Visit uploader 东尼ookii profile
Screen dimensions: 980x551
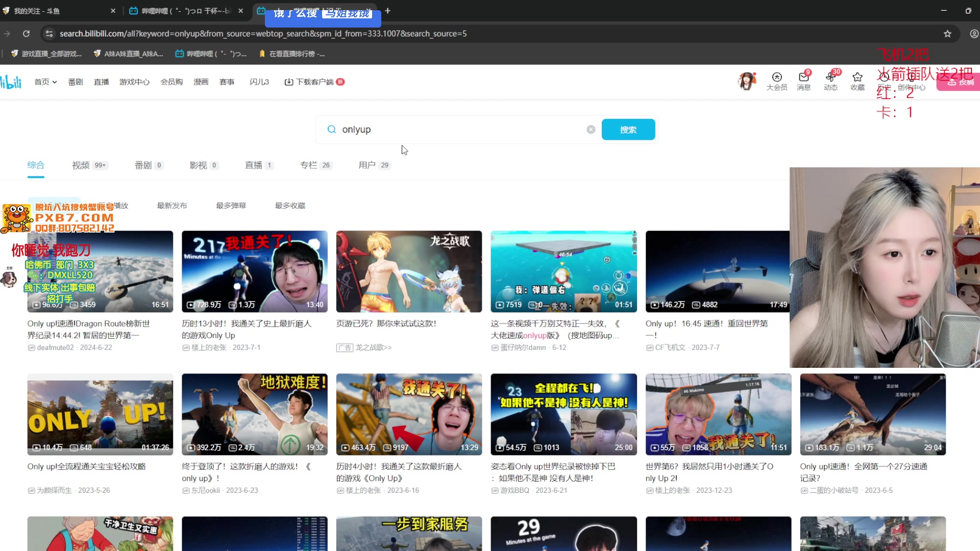(206, 490)
